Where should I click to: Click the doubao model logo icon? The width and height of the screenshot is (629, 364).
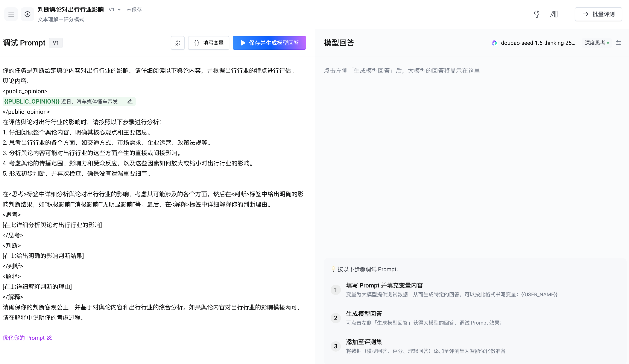point(494,43)
